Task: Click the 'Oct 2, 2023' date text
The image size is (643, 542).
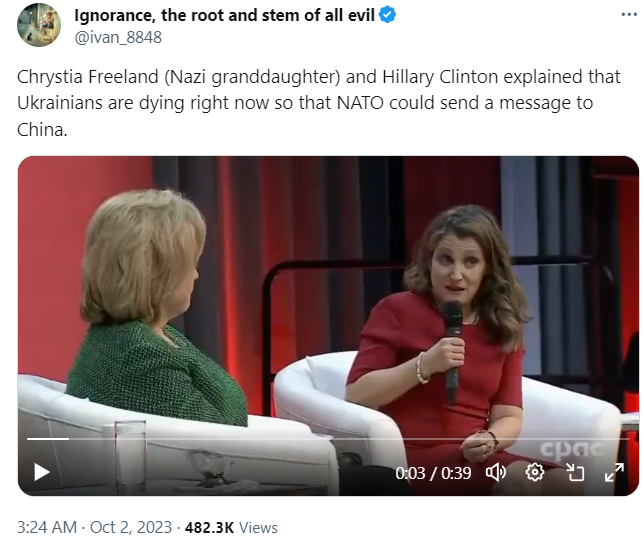Action: [131, 527]
